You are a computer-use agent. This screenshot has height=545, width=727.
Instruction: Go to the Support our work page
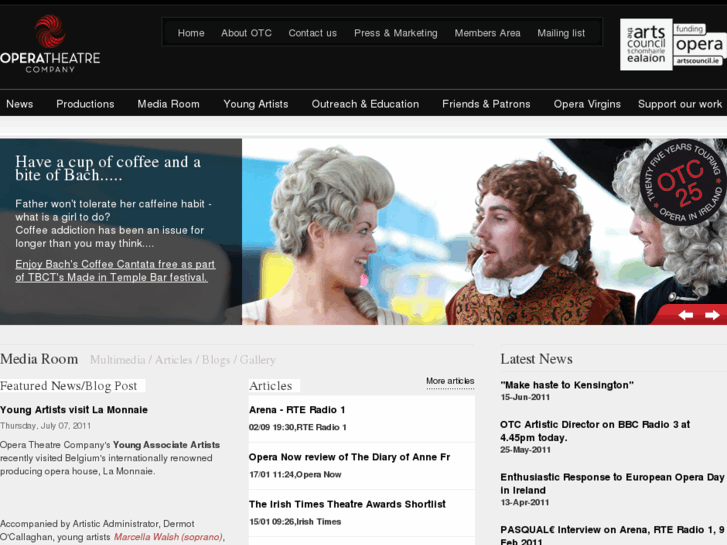[x=679, y=104]
